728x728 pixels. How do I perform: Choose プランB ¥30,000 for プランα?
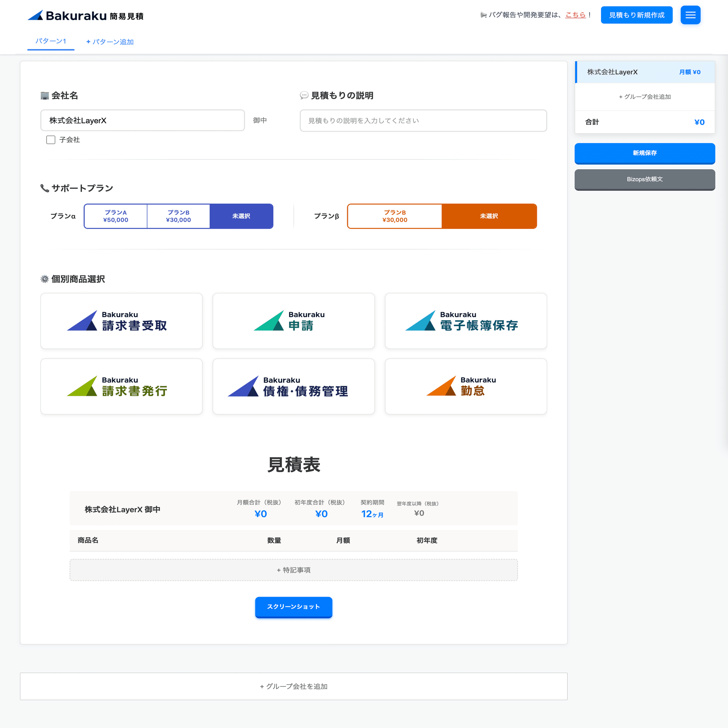(178, 216)
